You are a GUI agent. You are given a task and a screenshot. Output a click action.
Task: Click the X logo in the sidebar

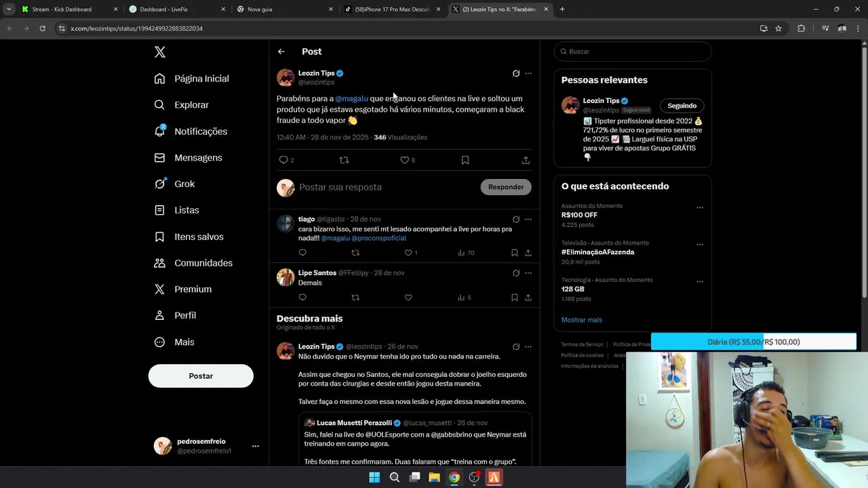coord(159,52)
